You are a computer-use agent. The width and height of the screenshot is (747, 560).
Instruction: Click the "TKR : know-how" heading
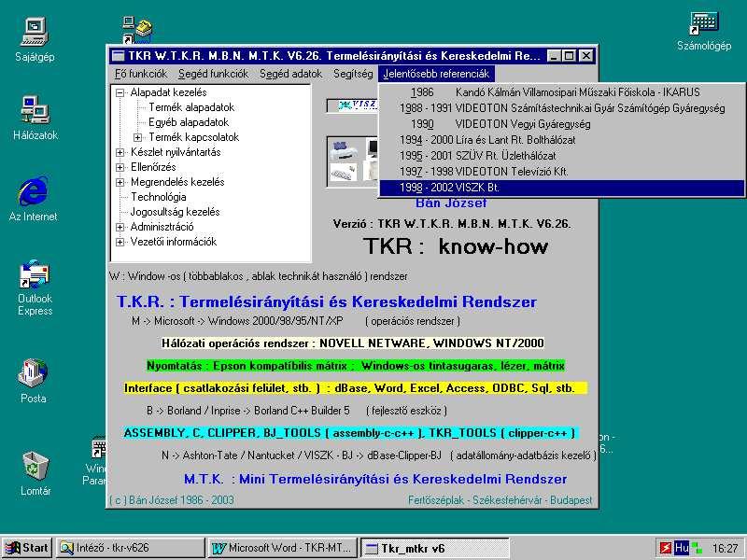click(456, 246)
